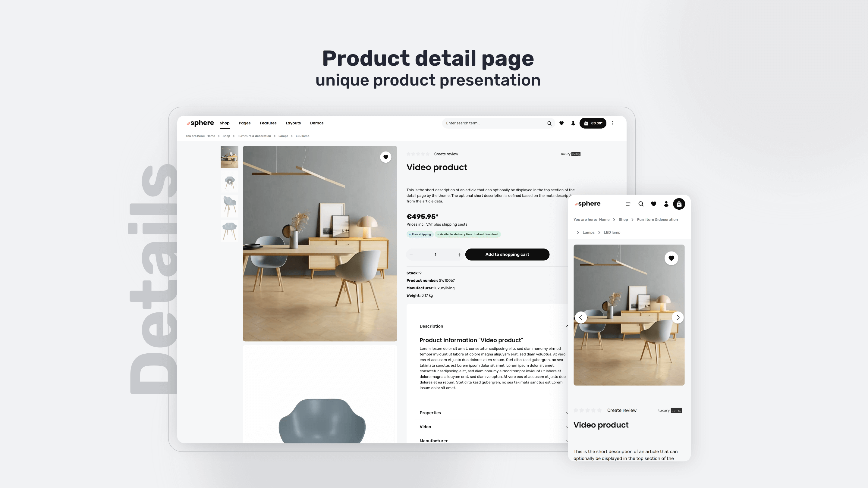Click the heart/wishlist icon in mobile header

pyautogui.click(x=653, y=204)
